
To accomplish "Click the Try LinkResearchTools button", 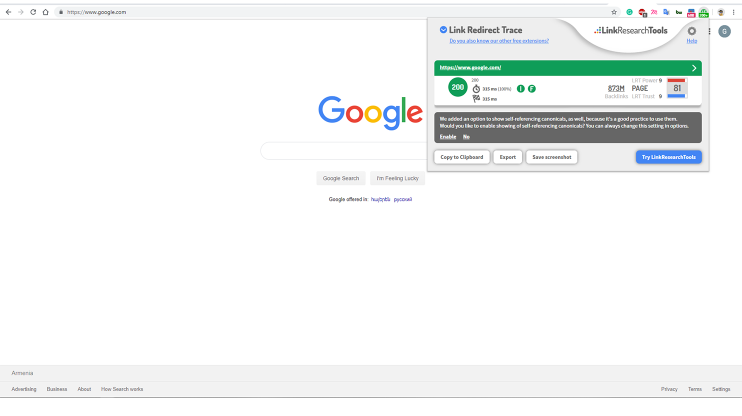I will click(669, 157).
